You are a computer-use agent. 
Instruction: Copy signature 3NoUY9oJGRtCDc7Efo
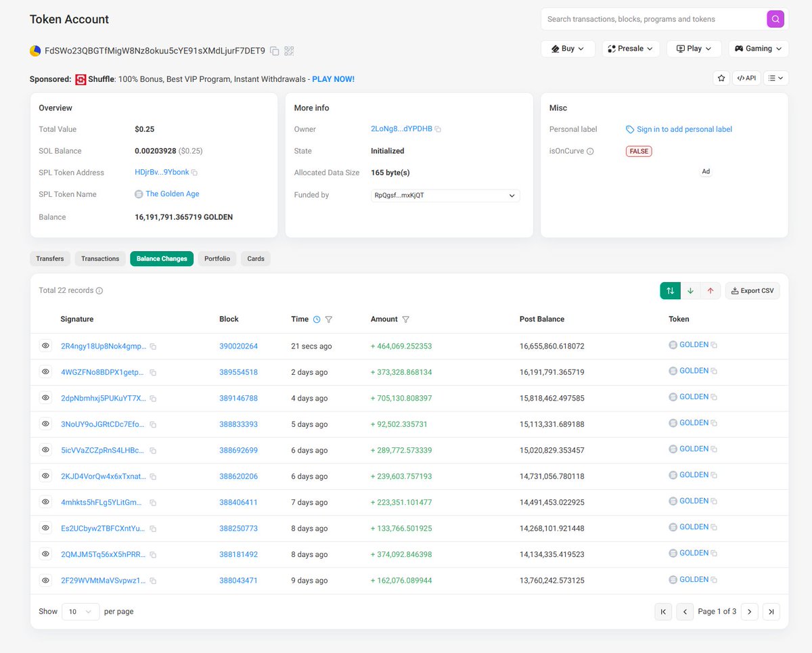pos(153,425)
